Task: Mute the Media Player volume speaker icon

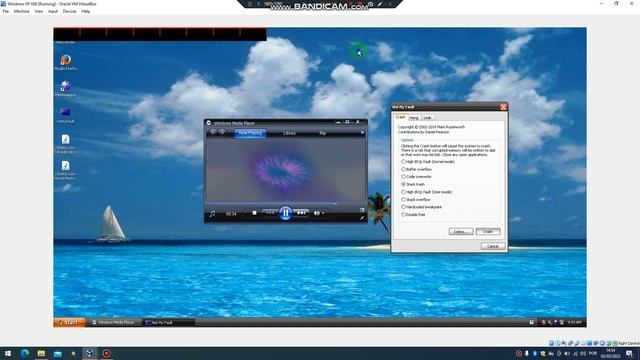Action: [x=316, y=213]
